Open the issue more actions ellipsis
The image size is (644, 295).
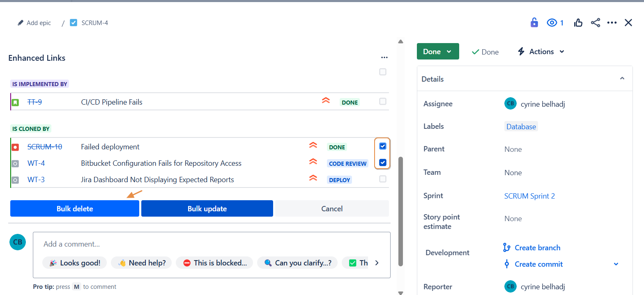pos(612,23)
